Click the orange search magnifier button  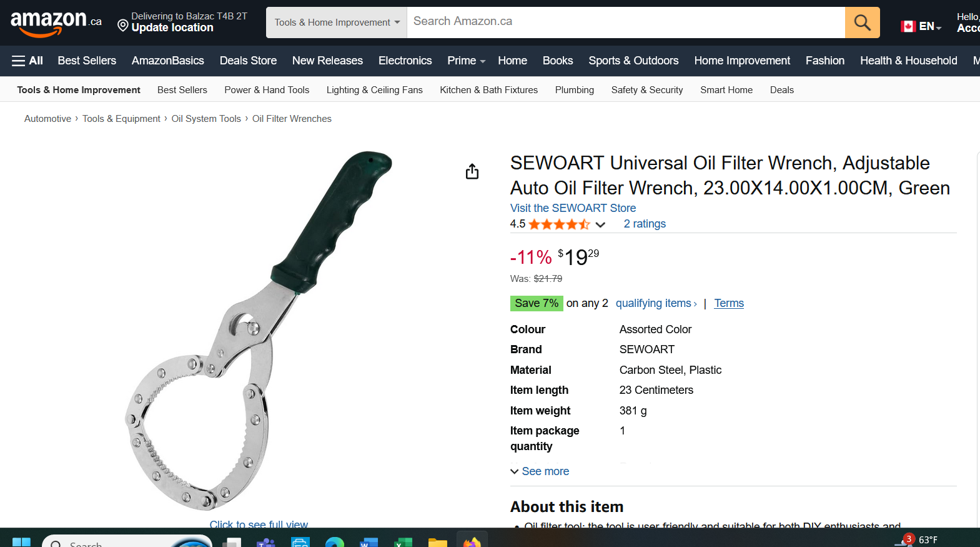[862, 23]
